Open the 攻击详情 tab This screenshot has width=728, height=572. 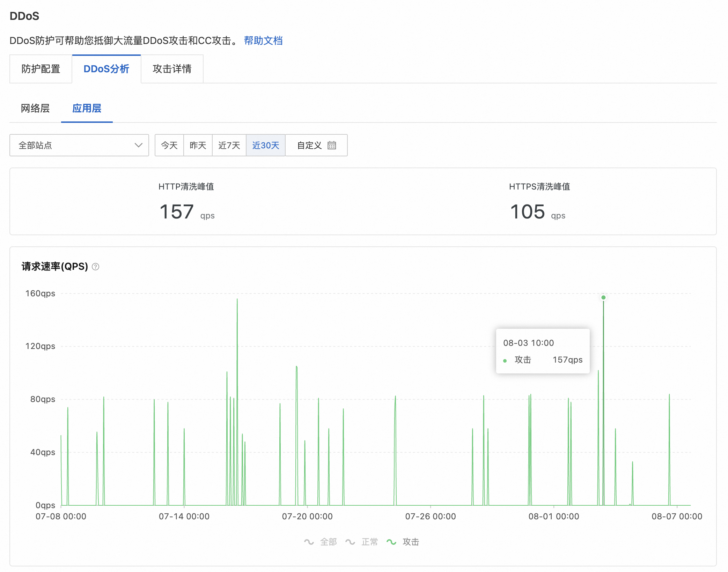click(x=172, y=69)
